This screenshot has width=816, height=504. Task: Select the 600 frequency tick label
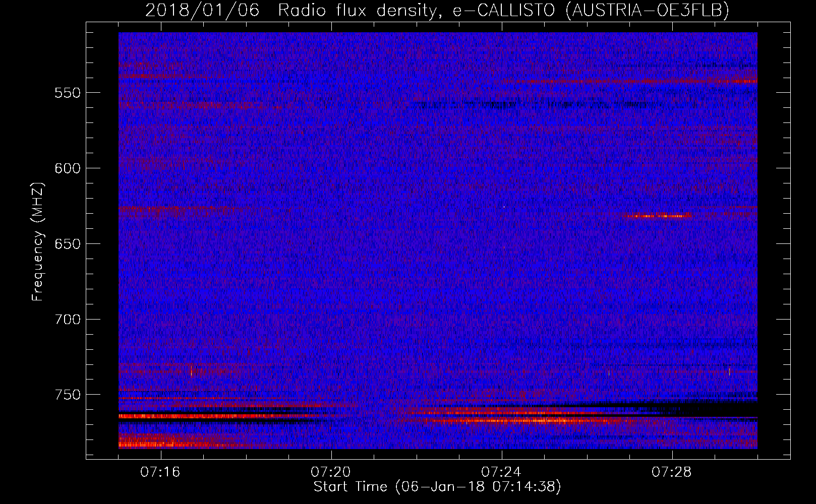pyautogui.click(x=68, y=168)
